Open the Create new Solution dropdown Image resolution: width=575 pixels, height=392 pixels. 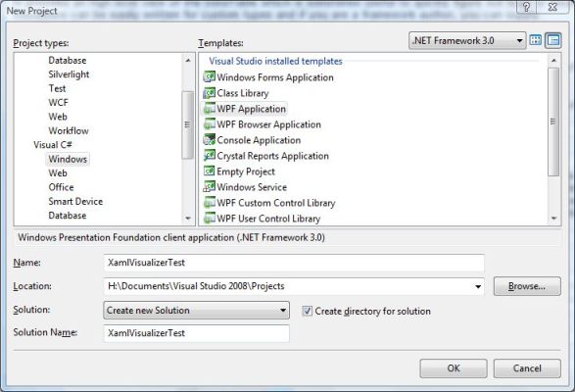pos(196,310)
